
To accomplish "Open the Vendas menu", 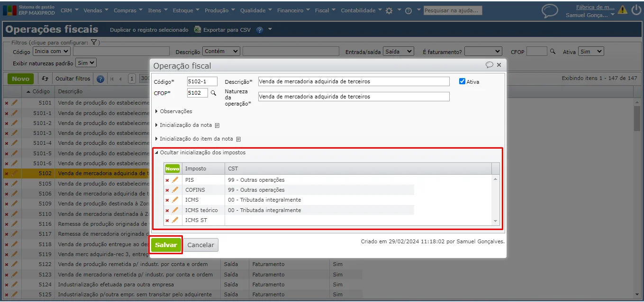I will [x=96, y=10].
